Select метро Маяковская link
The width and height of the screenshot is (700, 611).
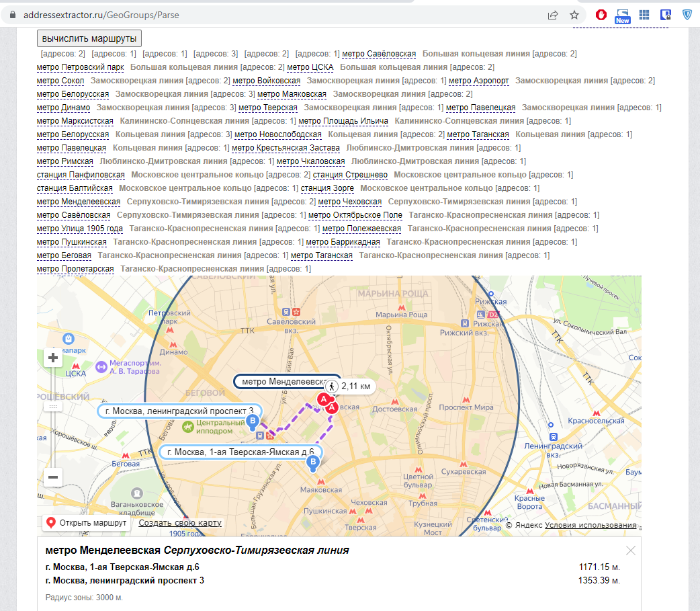pos(292,94)
